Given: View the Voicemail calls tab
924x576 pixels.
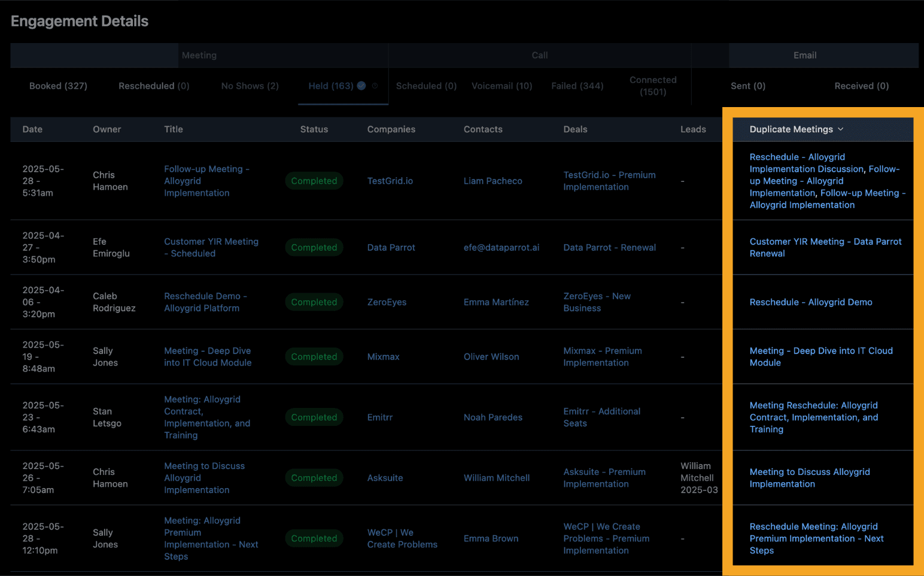Looking at the screenshot, I should pos(501,86).
